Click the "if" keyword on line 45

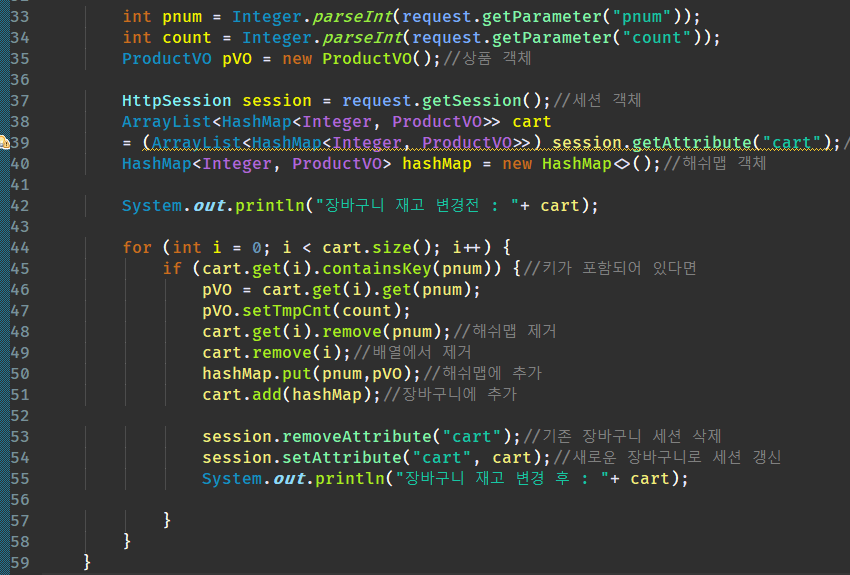coord(172,269)
